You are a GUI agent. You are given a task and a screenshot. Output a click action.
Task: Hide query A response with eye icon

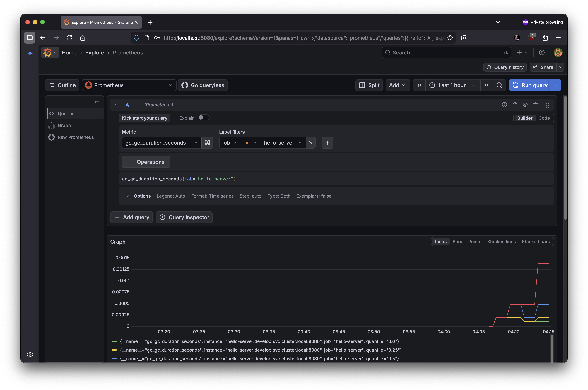525,105
